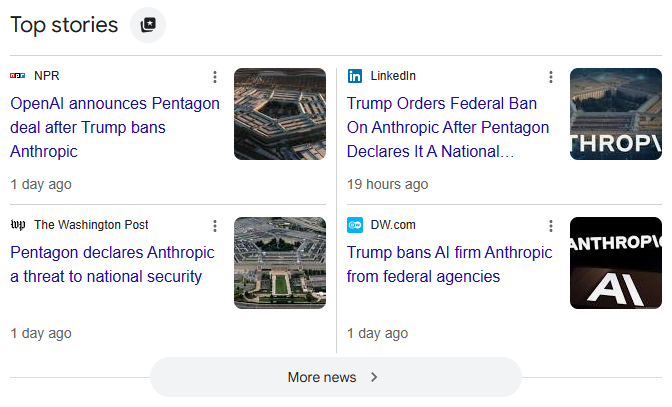The width and height of the screenshot is (672, 407).
Task: Open Pentagon thumbnail for Washington Post story
Action: coord(280,263)
